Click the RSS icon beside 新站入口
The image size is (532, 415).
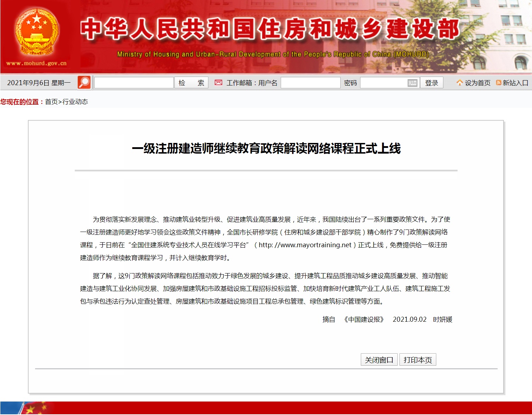tap(498, 83)
